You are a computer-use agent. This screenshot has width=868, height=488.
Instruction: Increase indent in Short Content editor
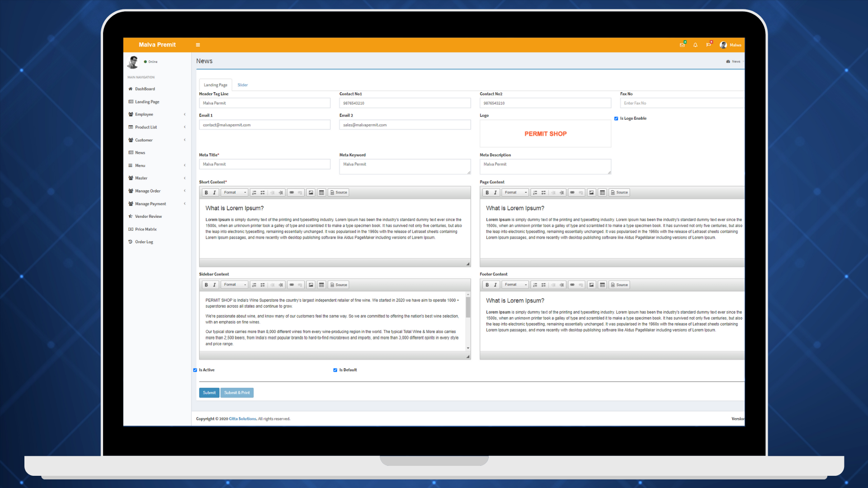click(x=281, y=192)
